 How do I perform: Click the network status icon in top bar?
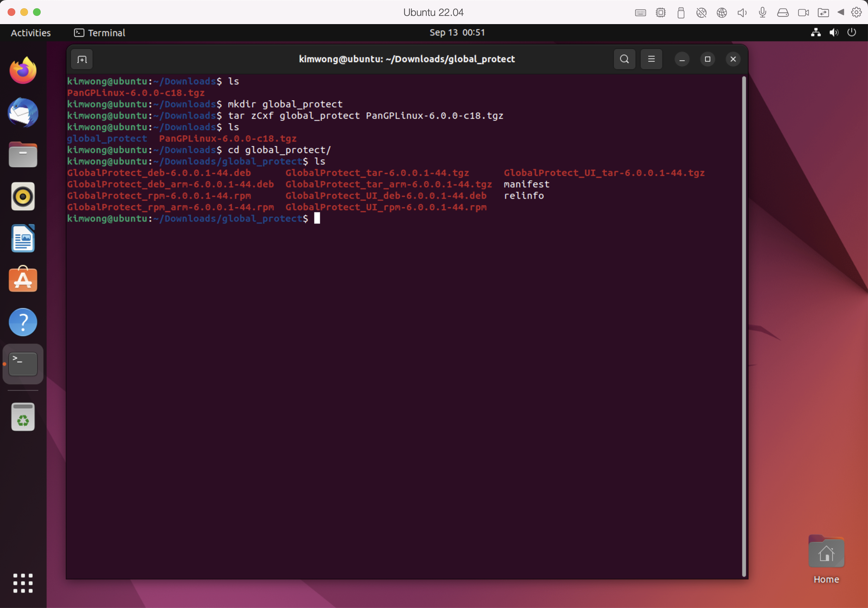click(816, 33)
